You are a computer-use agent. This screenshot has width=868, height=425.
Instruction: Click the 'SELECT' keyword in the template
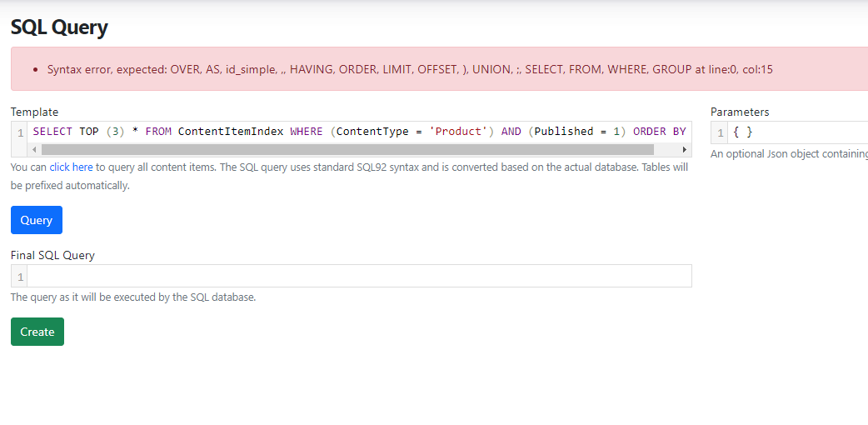[x=52, y=132]
